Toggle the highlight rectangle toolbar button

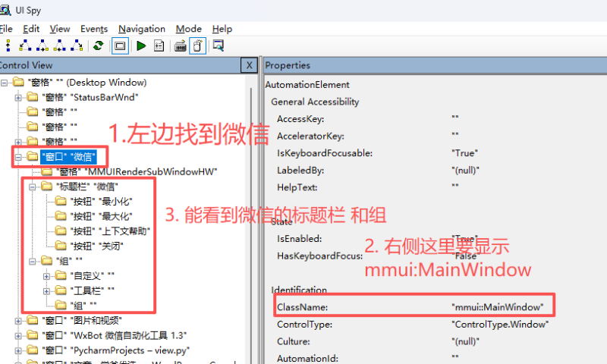click(x=120, y=46)
